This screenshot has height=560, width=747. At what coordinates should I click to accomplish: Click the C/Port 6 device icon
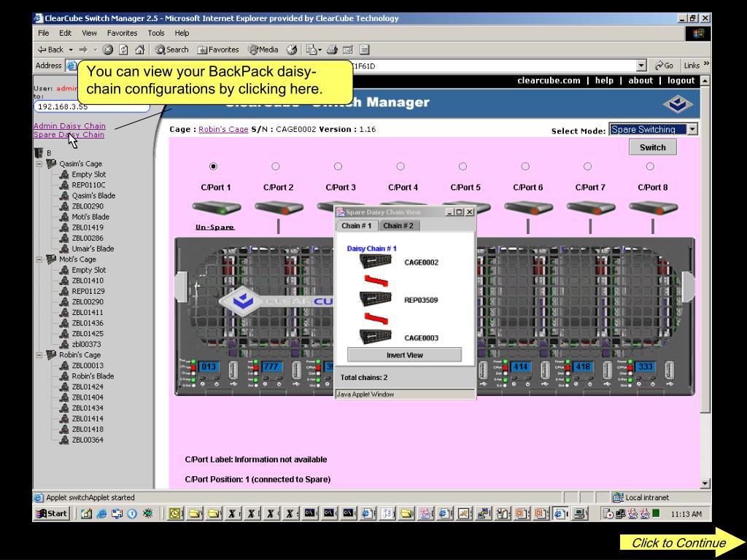pos(528,208)
